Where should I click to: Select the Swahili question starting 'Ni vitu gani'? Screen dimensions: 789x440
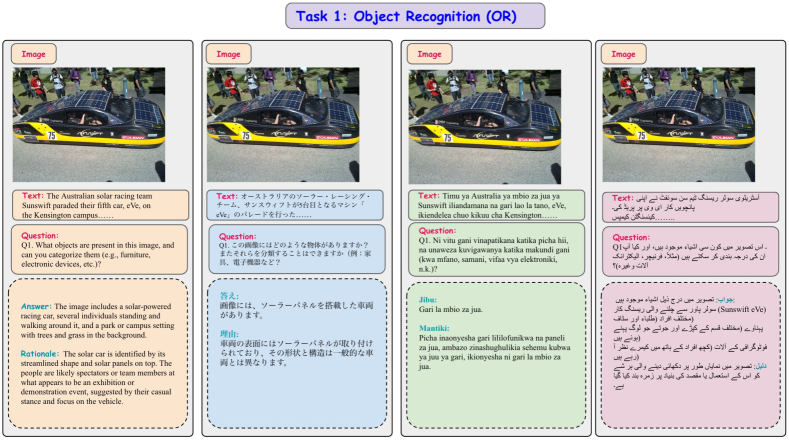point(494,256)
